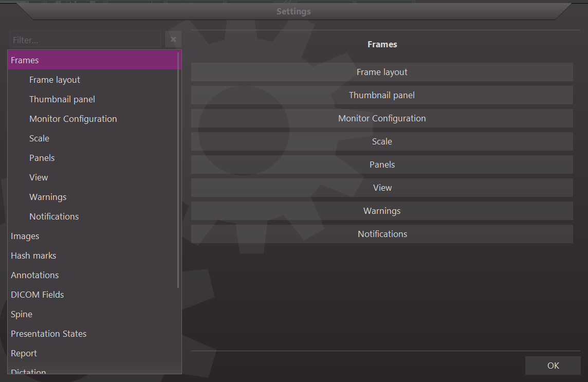Open the Images settings category

click(25, 236)
